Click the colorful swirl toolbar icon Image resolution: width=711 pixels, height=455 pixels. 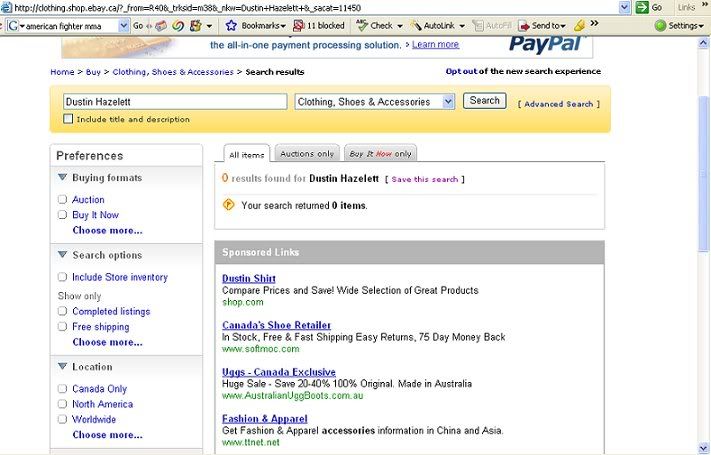(x=178, y=26)
